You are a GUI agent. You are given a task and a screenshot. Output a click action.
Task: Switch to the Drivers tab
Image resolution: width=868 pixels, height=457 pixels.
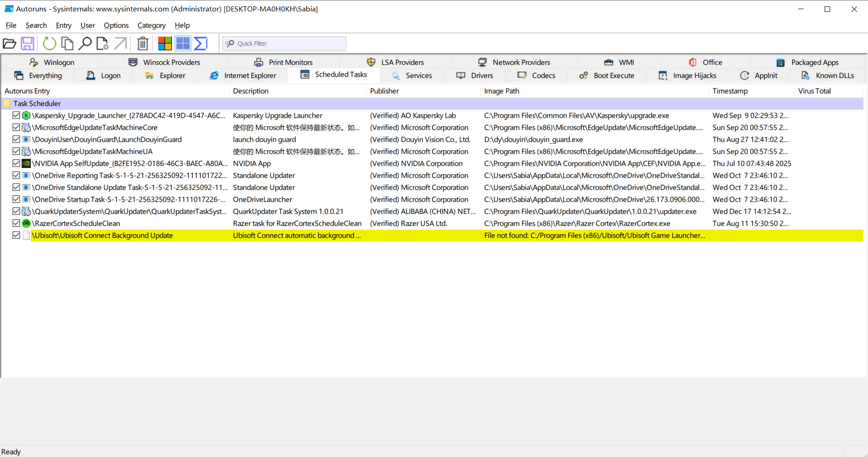[x=475, y=75]
